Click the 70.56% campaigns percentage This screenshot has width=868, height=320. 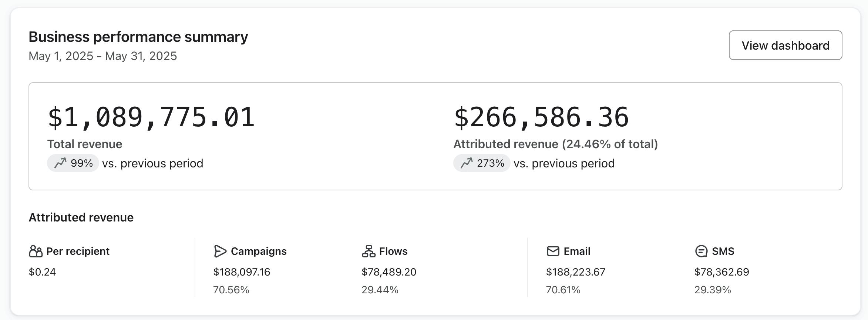coord(231,290)
